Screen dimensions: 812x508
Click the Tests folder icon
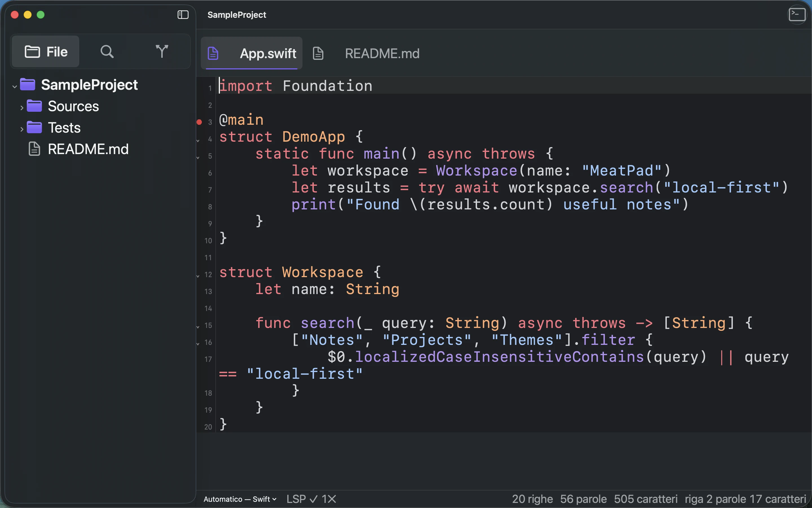(34, 127)
